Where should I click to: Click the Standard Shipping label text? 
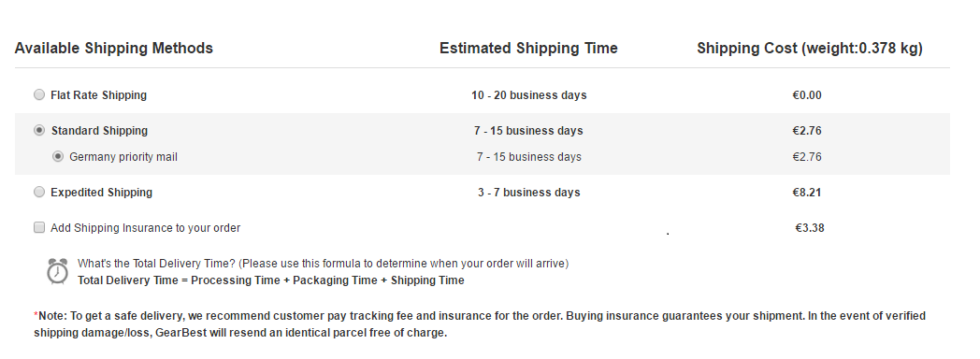click(x=99, y=131)
